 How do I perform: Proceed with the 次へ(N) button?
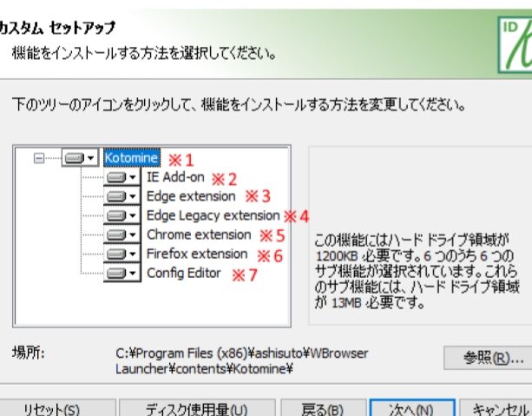point(411,408)
